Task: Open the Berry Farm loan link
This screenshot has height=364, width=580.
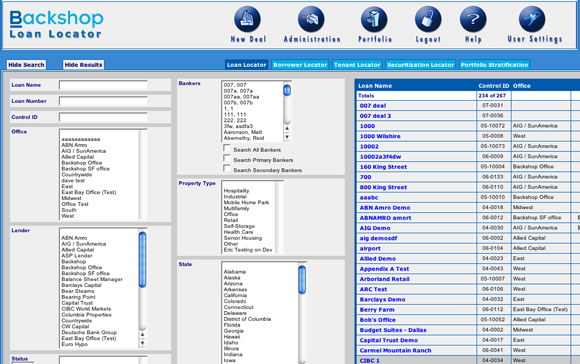Action: tap(377, 310)
